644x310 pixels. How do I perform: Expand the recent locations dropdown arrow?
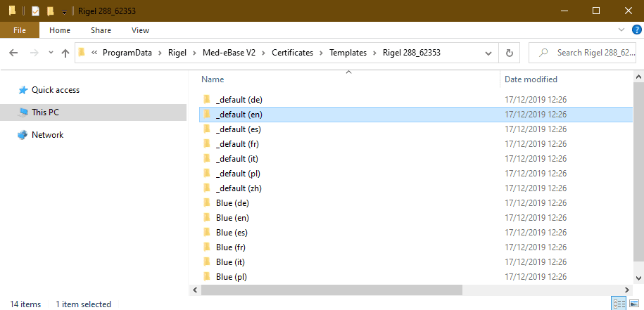coord(51,53)
